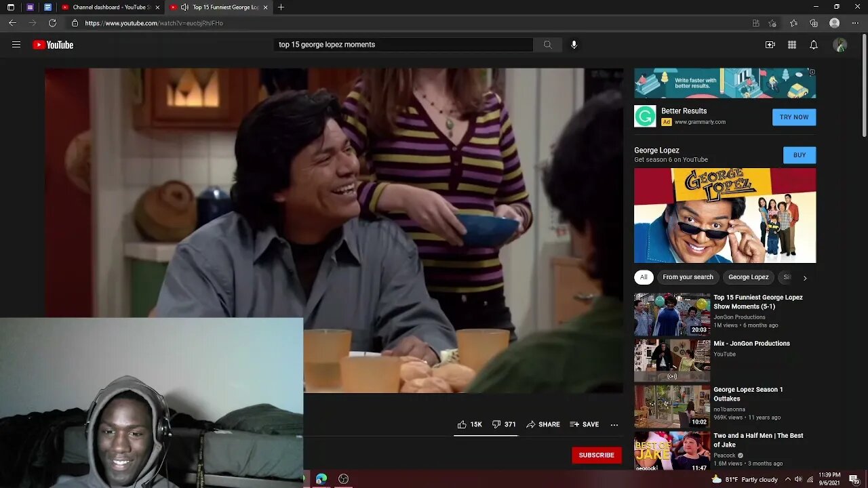The width and height of the screenshot is (868, 488).
Task: Activate voice search microphone
Action: coord(574,45)
